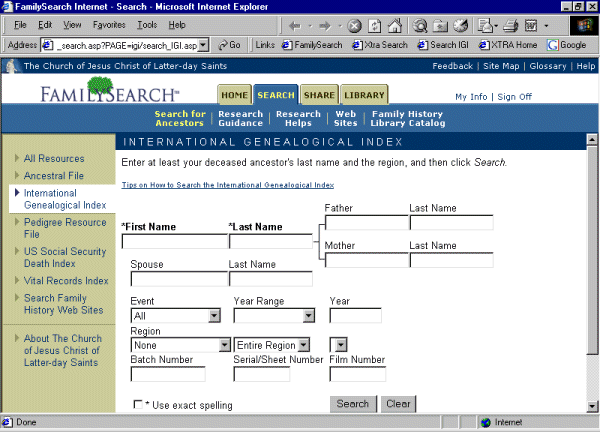Click the Father first name field
The image size is (600, 432).
coord(366,222)
